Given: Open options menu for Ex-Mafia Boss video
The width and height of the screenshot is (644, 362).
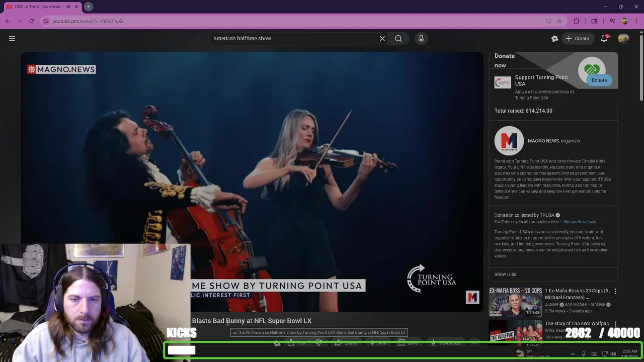Looking at the screenshot, I should point(615,291).
